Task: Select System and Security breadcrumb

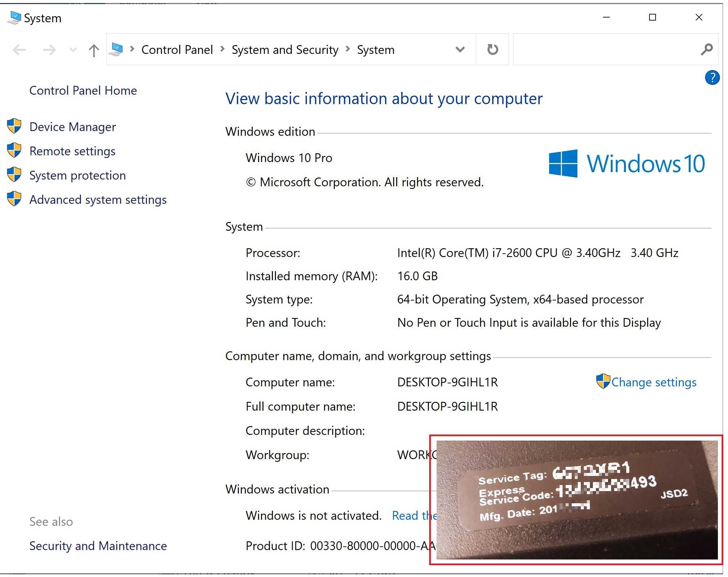Action: [x=285, y=50]
